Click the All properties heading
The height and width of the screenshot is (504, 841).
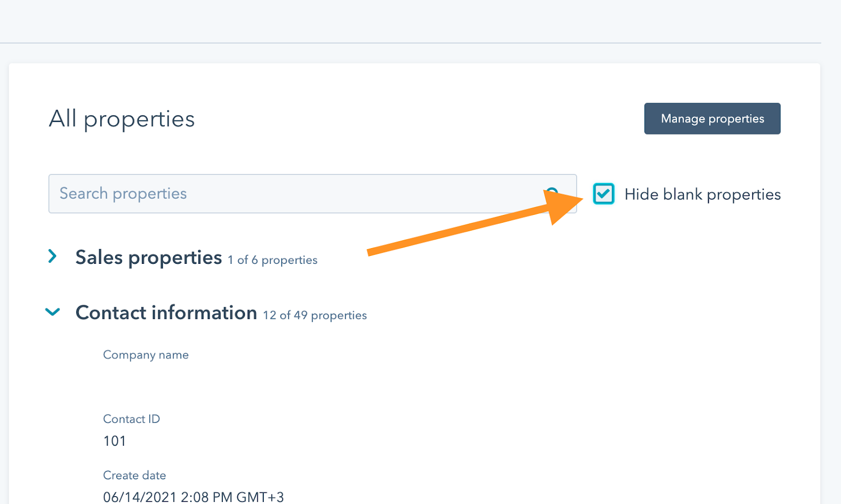pos(122,119)
